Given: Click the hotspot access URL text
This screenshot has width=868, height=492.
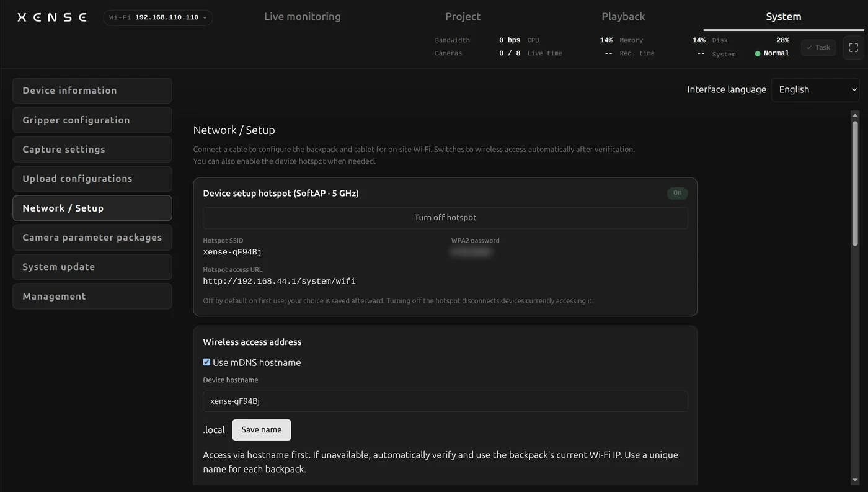Looking at the screenshot, I should pos(279,281).
